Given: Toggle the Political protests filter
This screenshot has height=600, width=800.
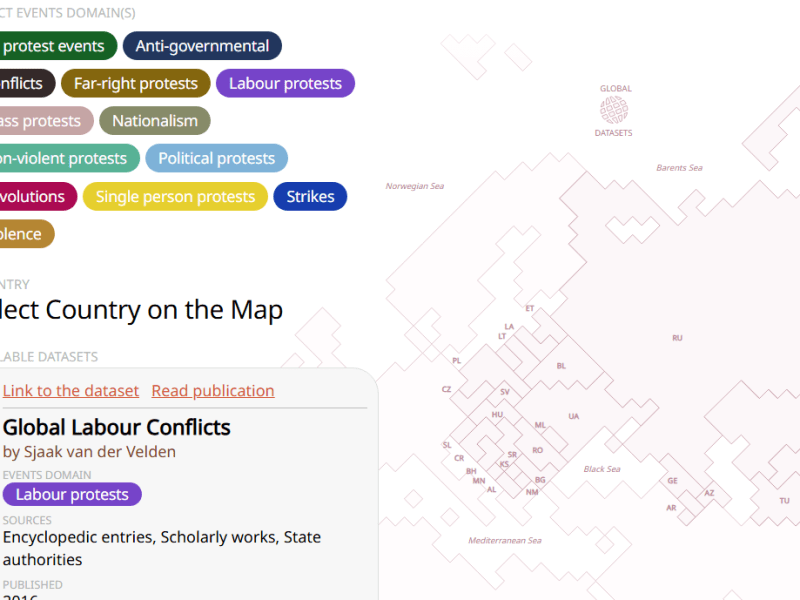Looking at the screenshot, I should coord(216,157).
